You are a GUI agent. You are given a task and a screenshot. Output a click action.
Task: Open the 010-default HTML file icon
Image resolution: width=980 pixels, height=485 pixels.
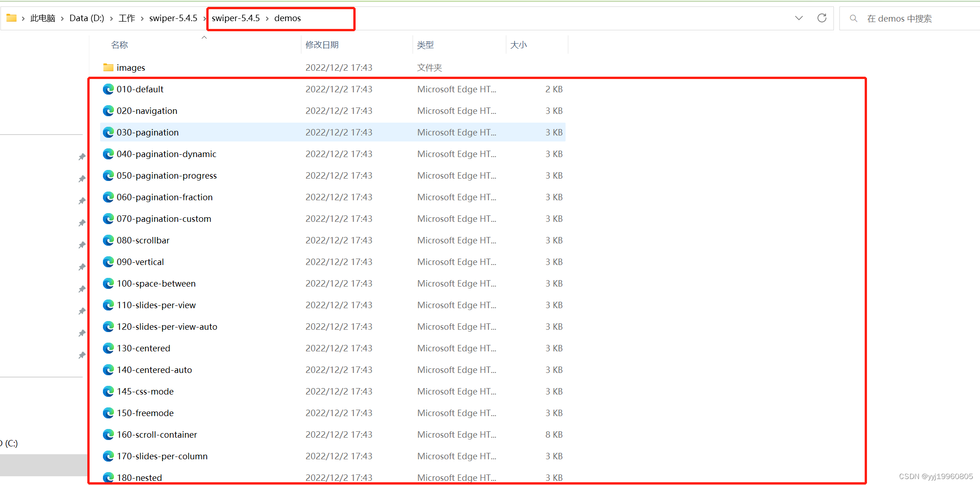click(x=108, y=89)
